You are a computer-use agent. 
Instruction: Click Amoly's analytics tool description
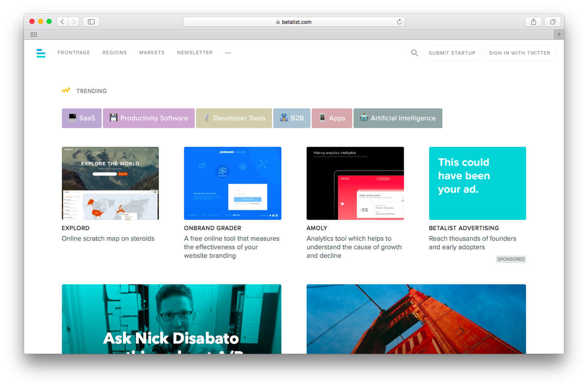(x=354, y=247)
